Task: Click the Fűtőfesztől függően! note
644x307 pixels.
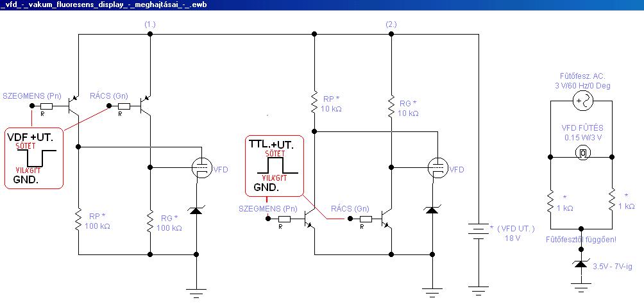Action: tap(580, 239)
